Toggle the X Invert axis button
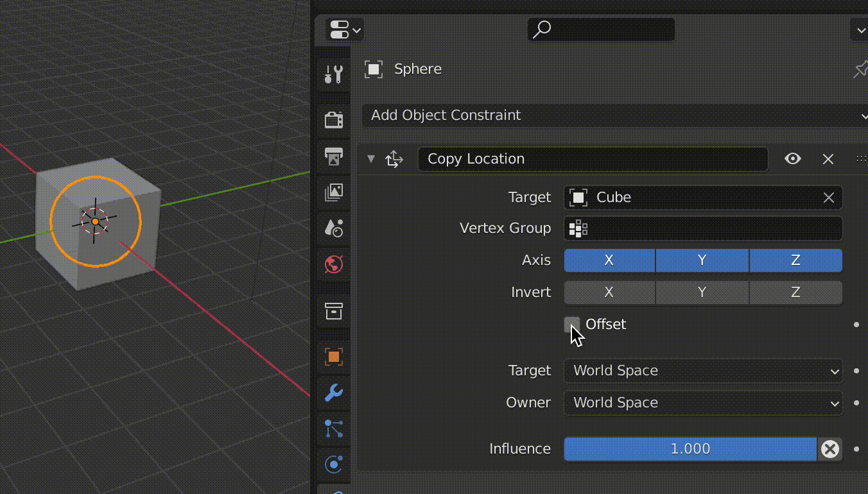 [609, 292]
